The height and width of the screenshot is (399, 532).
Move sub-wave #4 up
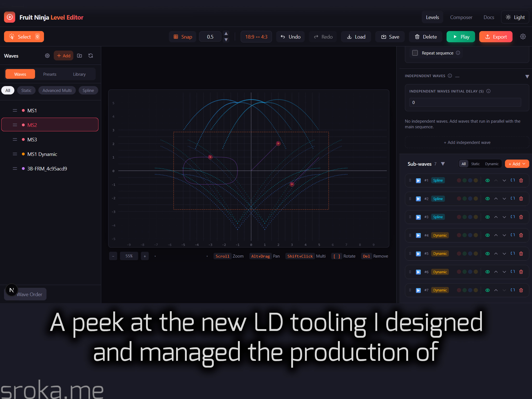pos(496,235)
